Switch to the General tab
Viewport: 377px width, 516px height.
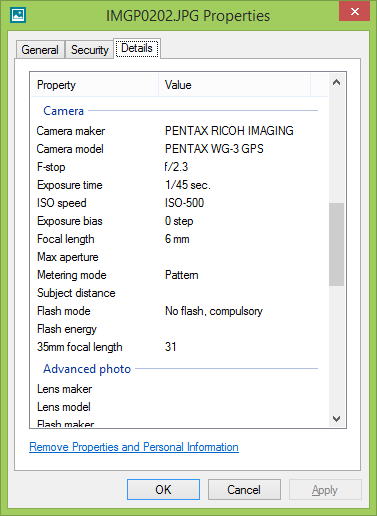pos(40,50)
